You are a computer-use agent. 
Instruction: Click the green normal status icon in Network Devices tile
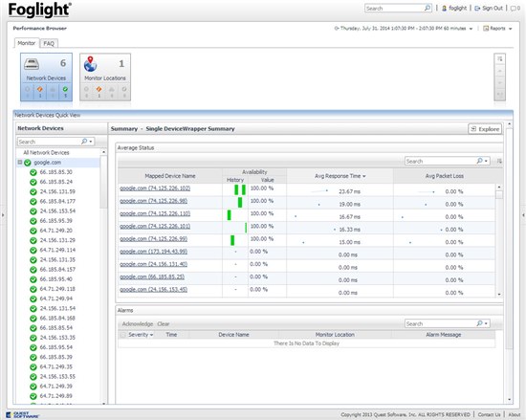point(65,89)
